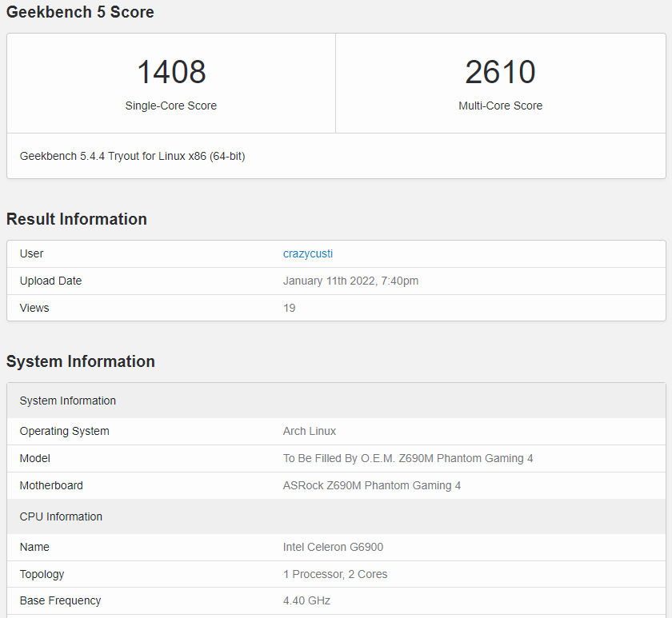Select the Arch Linux value
Screen dimensions: 672x618
pos(310,431)
